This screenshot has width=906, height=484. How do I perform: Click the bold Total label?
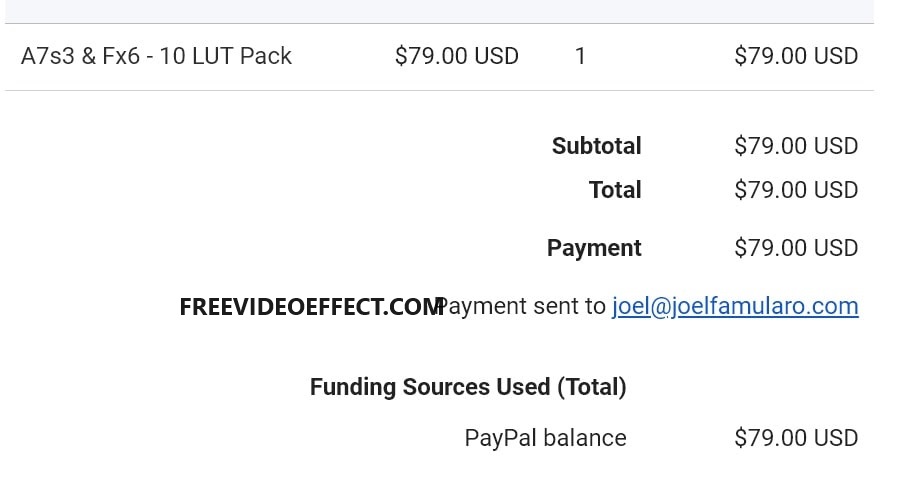[615, 190]
